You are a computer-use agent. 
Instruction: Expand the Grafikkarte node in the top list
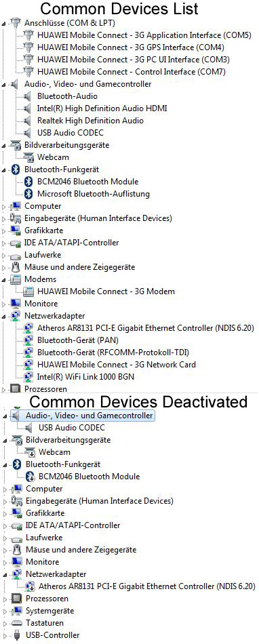(4, 230)
